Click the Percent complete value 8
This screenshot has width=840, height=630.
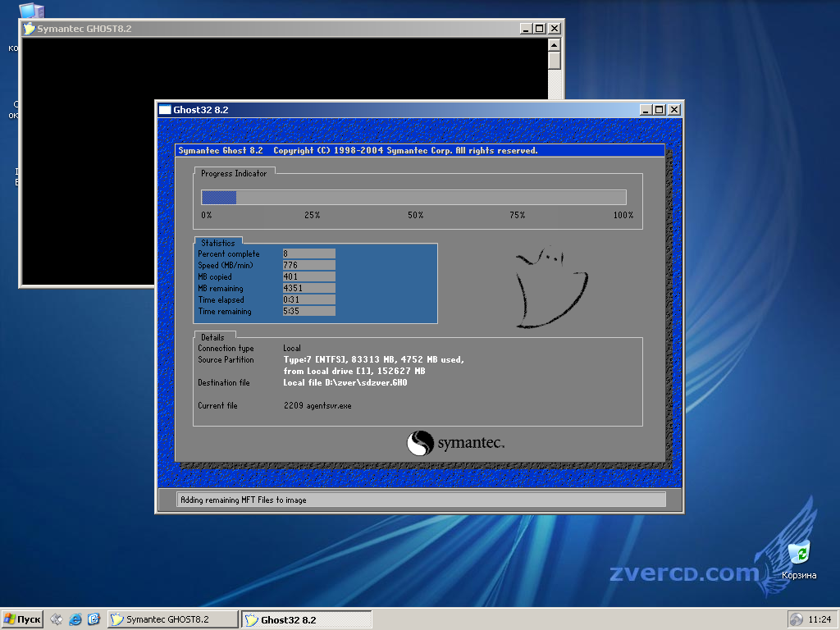click(308, 253)
